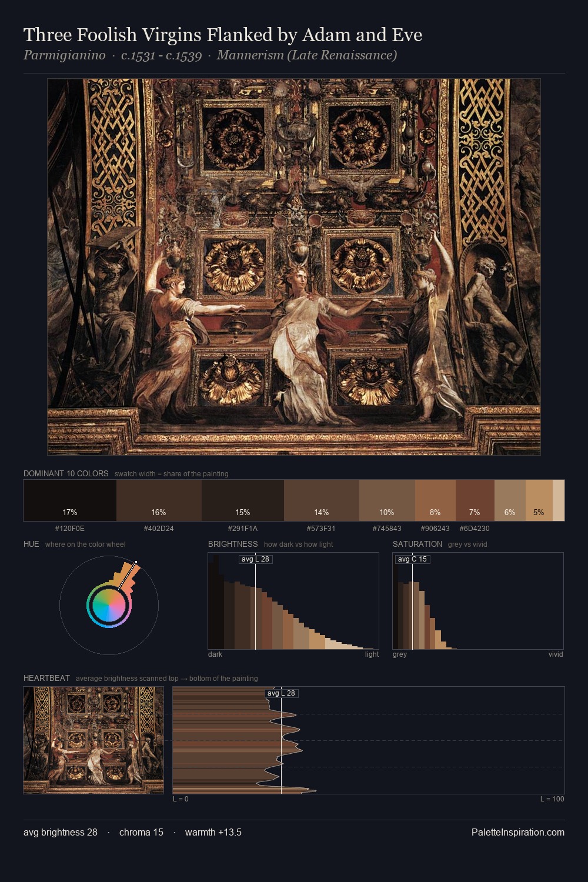Click the saturation histogram chart
Image resolution: width=588 pixels, height=882 pixels.
pos(478,601)
